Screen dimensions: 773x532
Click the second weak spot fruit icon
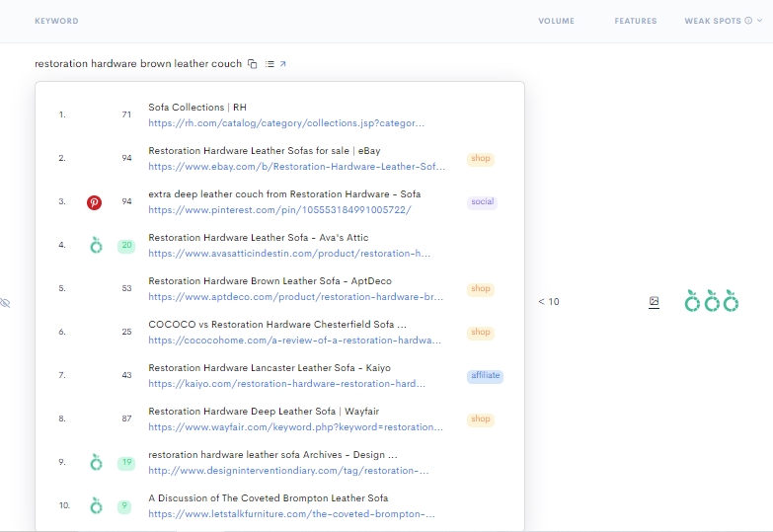(x=712, y=301)
